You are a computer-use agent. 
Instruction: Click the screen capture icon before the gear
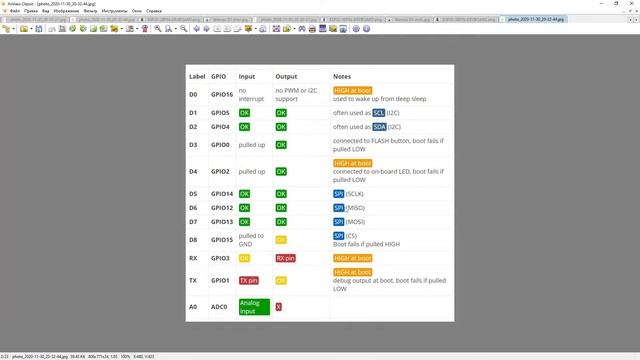(x=343, y=29)
